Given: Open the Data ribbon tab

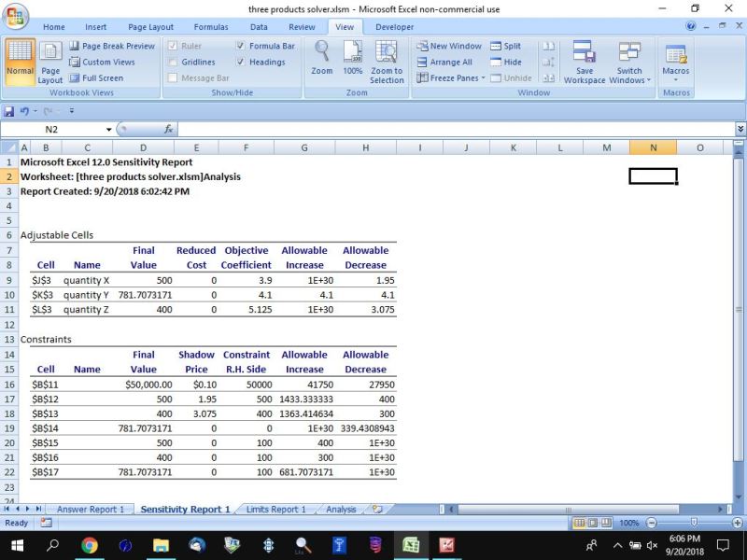Looking at the screenshot, I should click(x=259, y=27).
